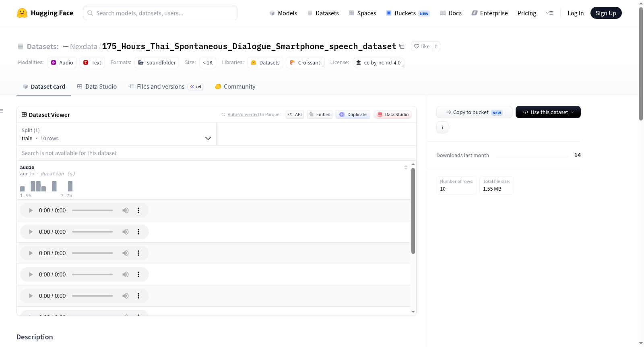Select the Croissant library tag

pyautogui.click(x=305, y=62)
